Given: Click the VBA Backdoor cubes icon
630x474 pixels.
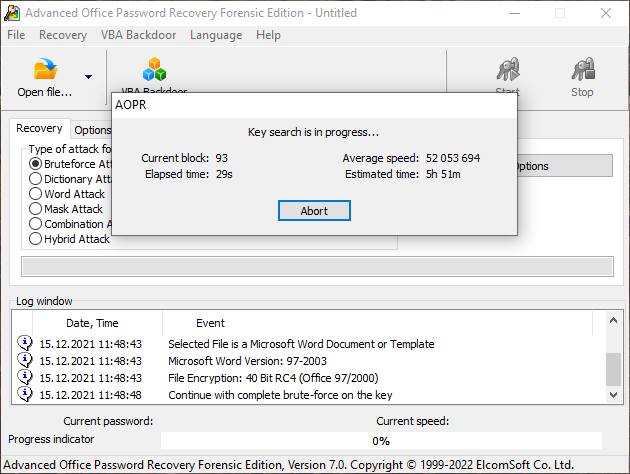Looking at the screenshot, I should (x=154, y=69).
